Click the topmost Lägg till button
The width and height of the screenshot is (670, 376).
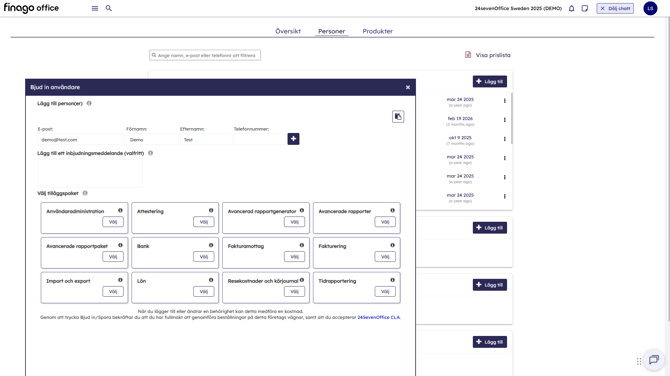490,81
